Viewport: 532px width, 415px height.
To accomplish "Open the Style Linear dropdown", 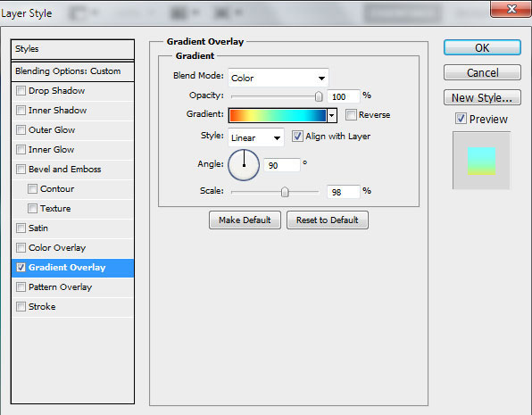I will tap(256, 137).
